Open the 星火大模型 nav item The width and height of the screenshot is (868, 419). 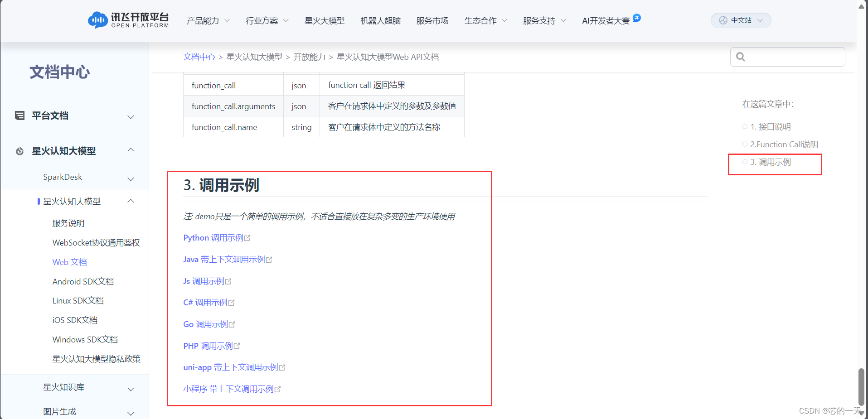pos(325,20)
